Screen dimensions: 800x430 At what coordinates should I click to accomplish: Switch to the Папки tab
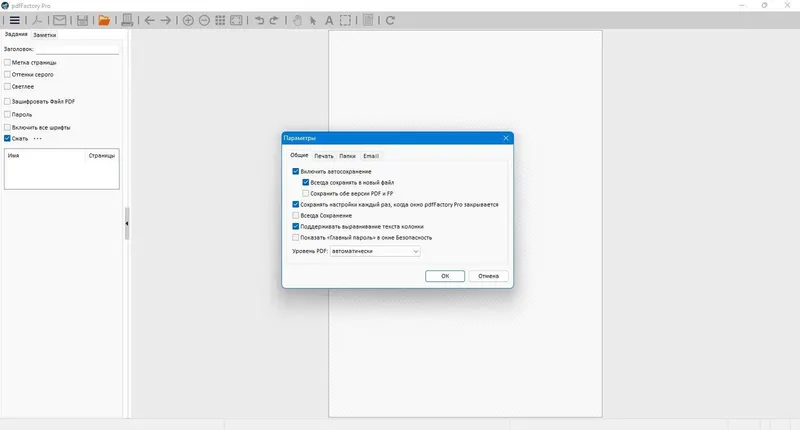pos(347,156)
